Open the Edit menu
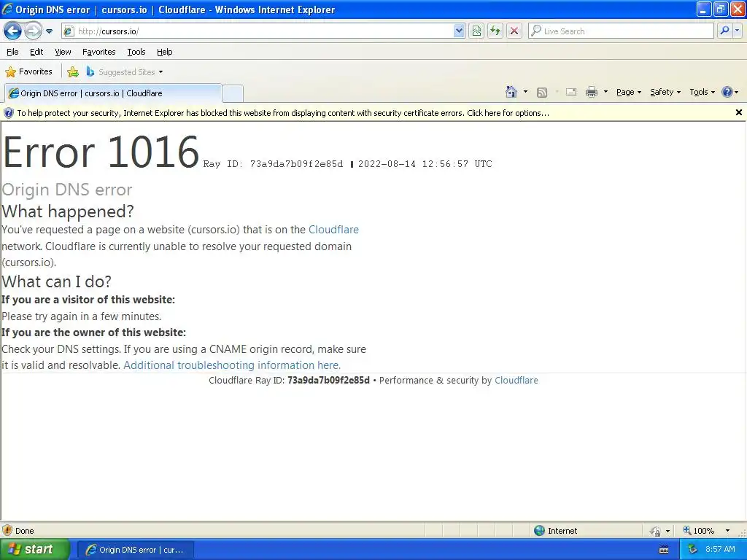 (36, 52)
